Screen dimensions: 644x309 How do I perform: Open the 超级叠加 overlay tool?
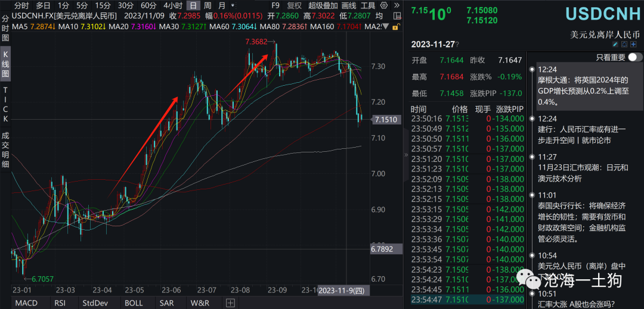pyautogui.click(x=323, y=5)
